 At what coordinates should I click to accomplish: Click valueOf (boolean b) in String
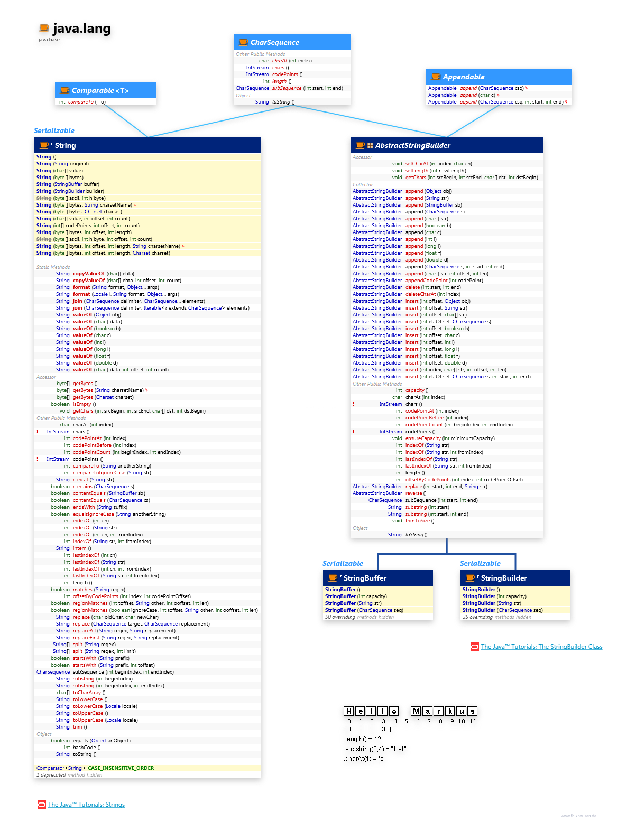pos(97,329)
